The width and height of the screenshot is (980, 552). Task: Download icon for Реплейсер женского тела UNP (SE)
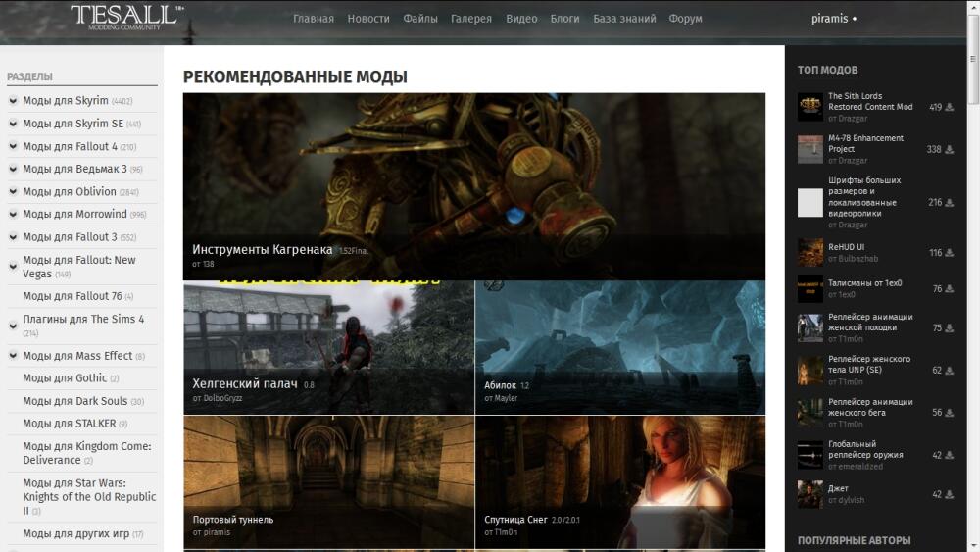(950, 371)
